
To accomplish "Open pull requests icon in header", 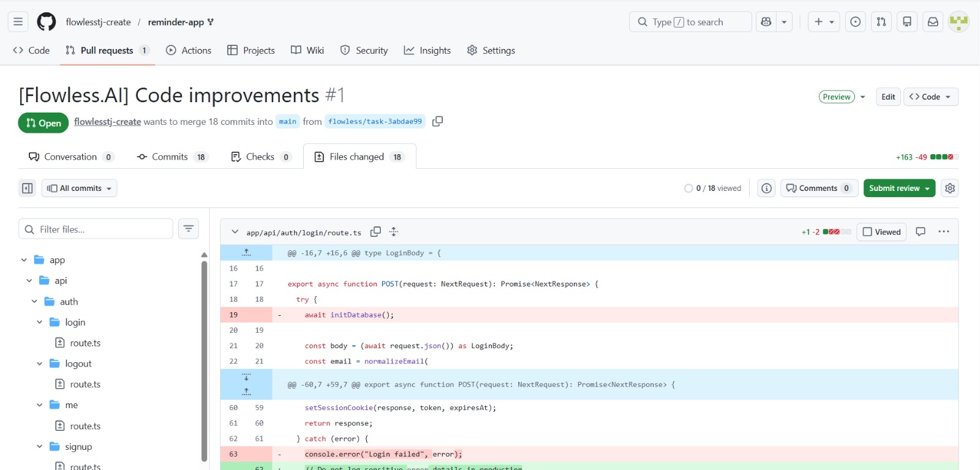I will [x=881, y=22].
